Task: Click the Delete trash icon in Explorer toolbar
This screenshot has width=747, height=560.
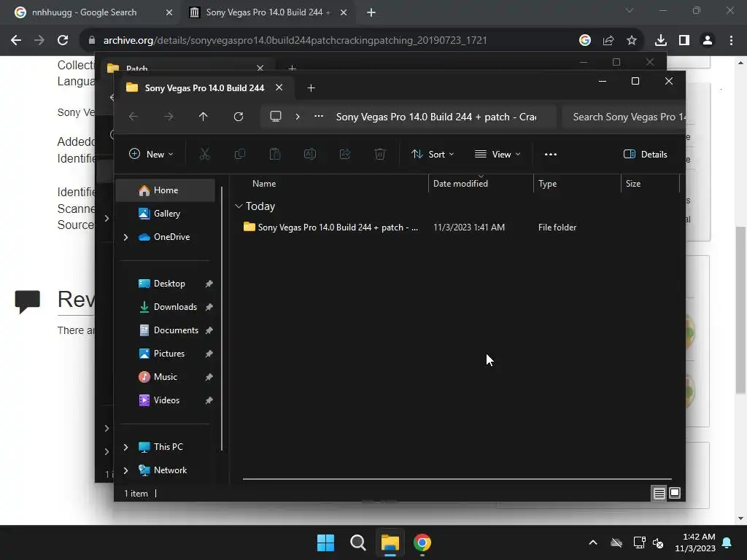Action: [379, 154]
